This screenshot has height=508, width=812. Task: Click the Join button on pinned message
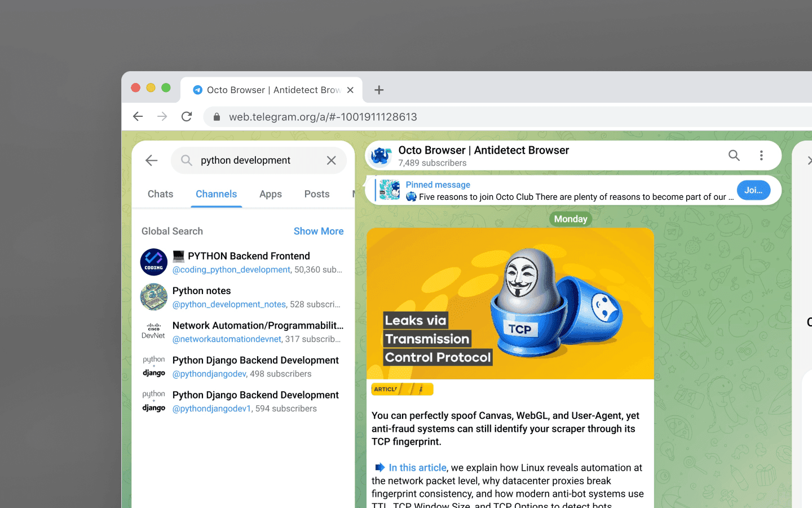point(753,190)
